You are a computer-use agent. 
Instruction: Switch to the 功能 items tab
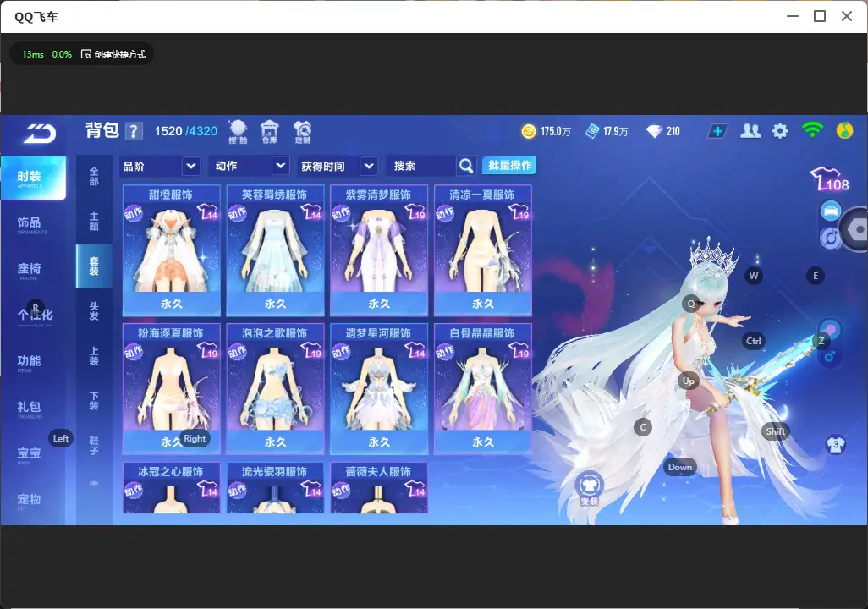33,363
